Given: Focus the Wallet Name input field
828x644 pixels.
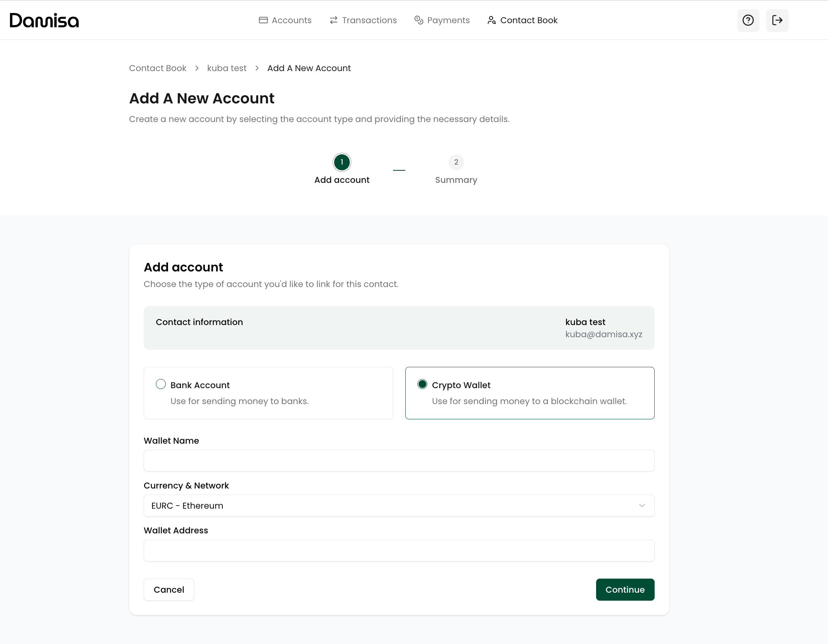Looking at the screenshot, I should pyautogui.click(x=398, y=461).
